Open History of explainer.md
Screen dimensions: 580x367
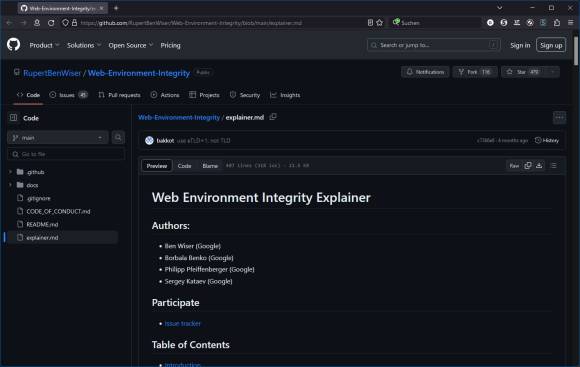click(x=547, y=140)
